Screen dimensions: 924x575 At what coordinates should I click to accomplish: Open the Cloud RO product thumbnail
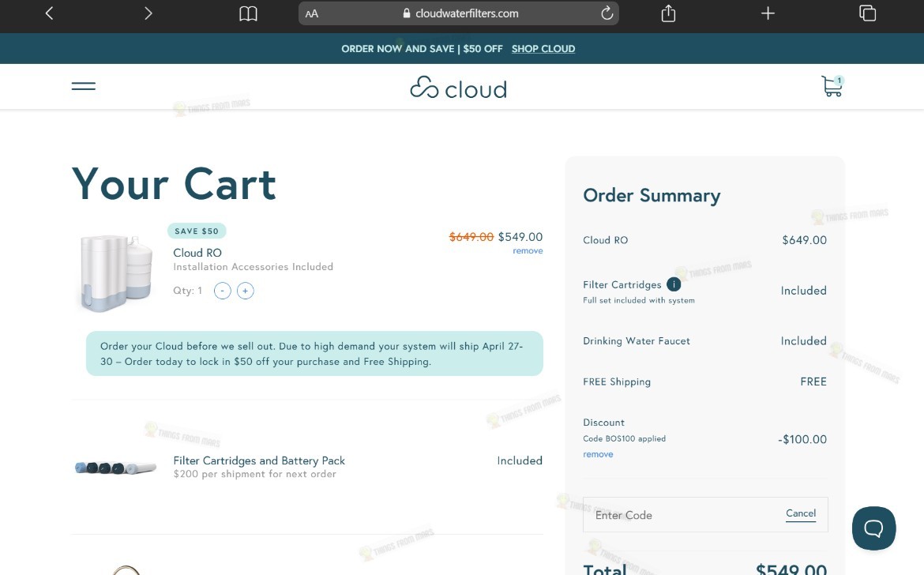point(115,272)
